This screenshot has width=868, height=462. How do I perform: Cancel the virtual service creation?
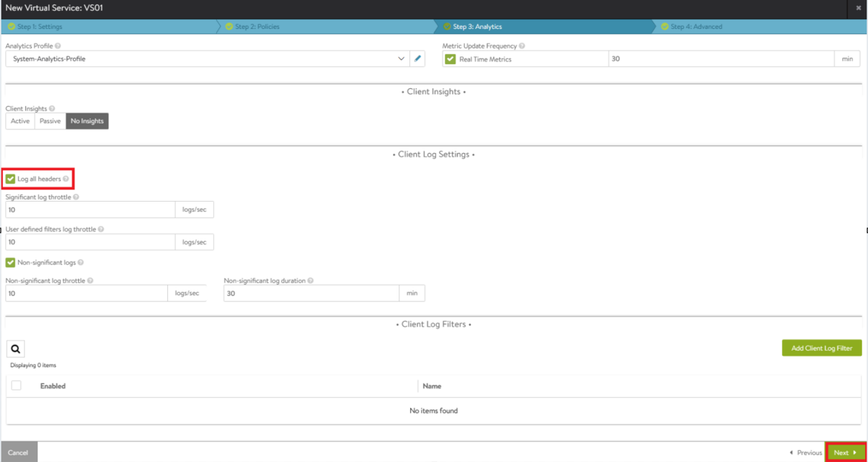pos(18,453)
